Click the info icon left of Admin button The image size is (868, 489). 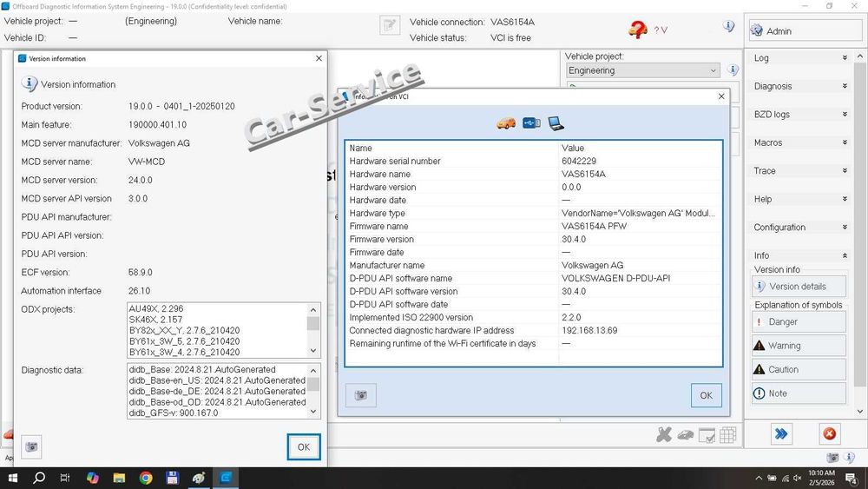coord(728,26)
